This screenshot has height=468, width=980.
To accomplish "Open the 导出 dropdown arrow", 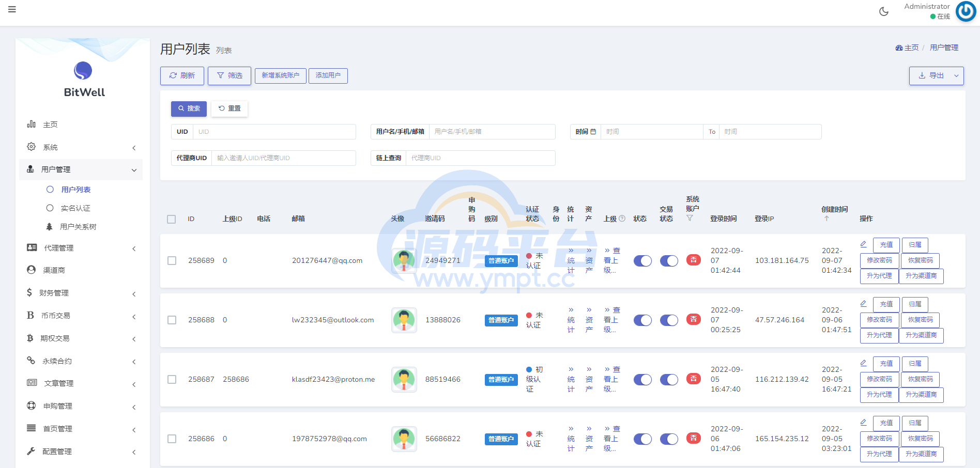I will (x=956, y=76).
